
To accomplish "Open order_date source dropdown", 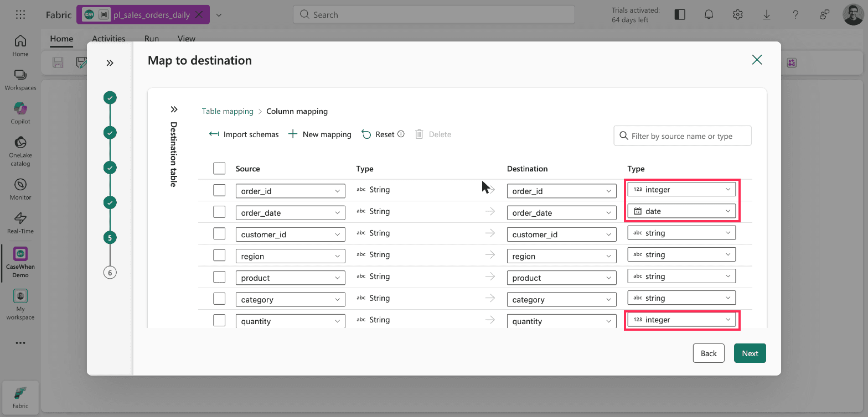I will pyautogui.click(x=291, y=212).
